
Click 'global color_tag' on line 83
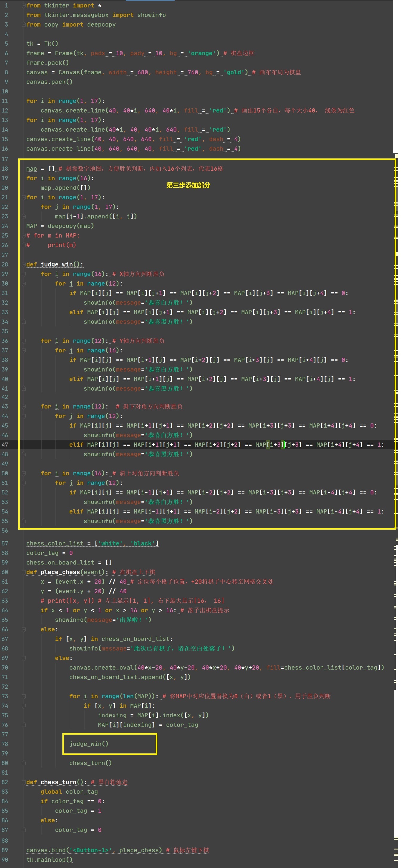click(69, 792)
